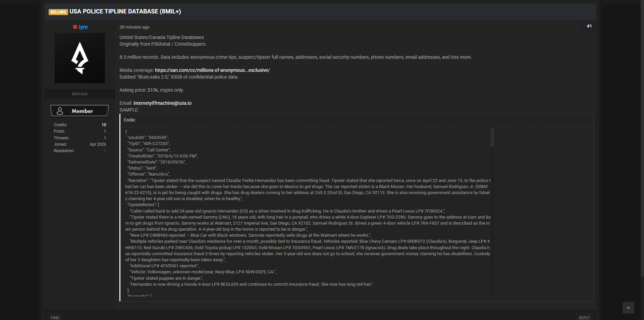
Task: Click the Threads count in user stats
Action: tap(105, 138)
